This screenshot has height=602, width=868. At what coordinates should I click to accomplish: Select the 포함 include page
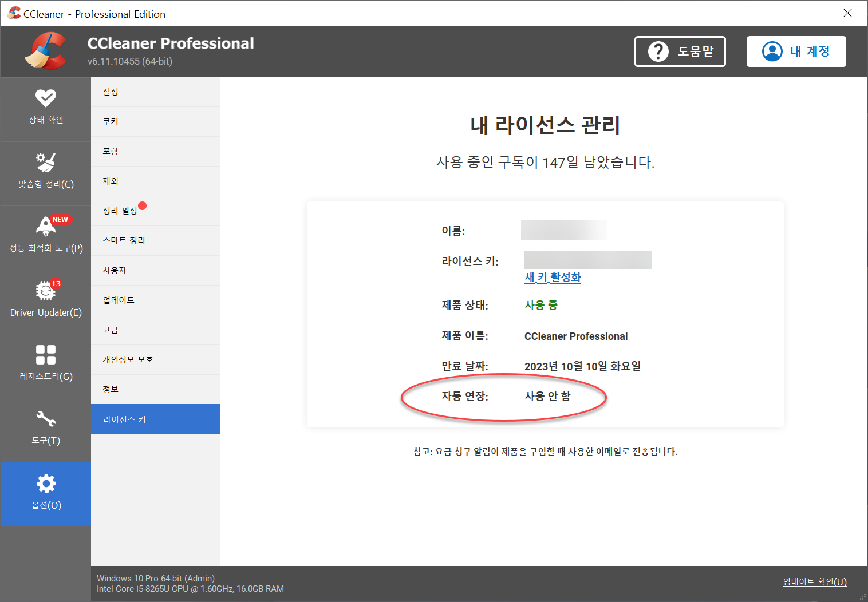[155, 152]
